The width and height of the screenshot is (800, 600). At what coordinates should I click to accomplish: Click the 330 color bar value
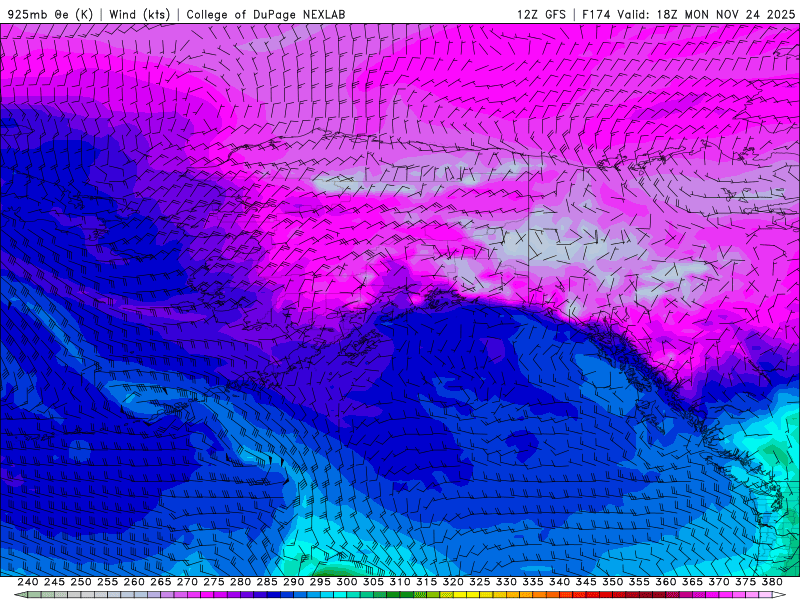pos(506,582)
